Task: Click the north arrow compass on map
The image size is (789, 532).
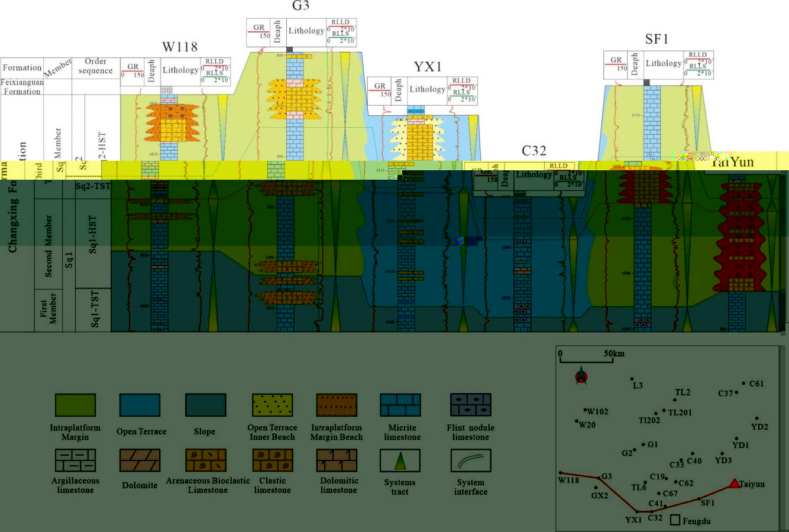Action: point(581,376)
